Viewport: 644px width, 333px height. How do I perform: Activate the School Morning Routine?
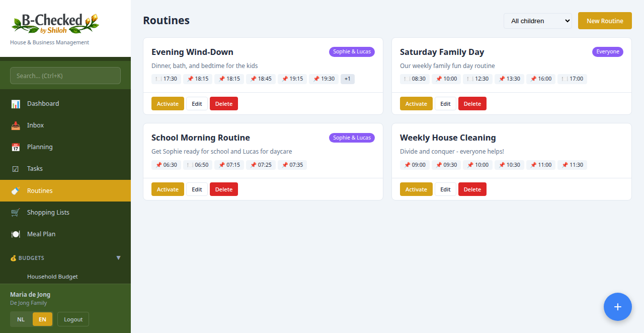pos(168,189)
